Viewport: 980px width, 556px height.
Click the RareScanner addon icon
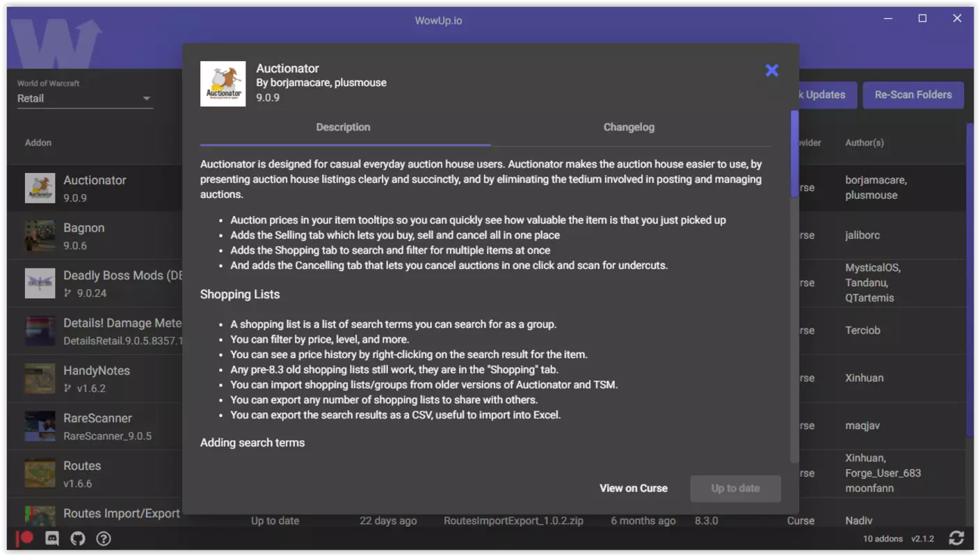(40, 426)
